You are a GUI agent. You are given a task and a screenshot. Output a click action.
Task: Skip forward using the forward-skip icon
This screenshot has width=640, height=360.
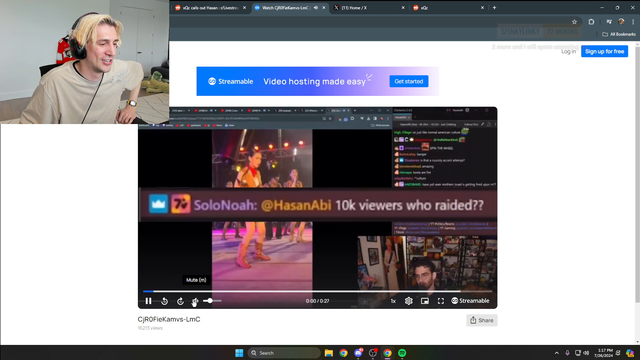coord(180,301)
